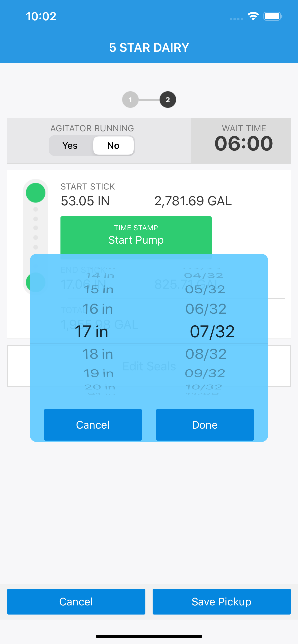
Task: Choose 06/32 in the fraction picker
Action: (x=206, y=309)
